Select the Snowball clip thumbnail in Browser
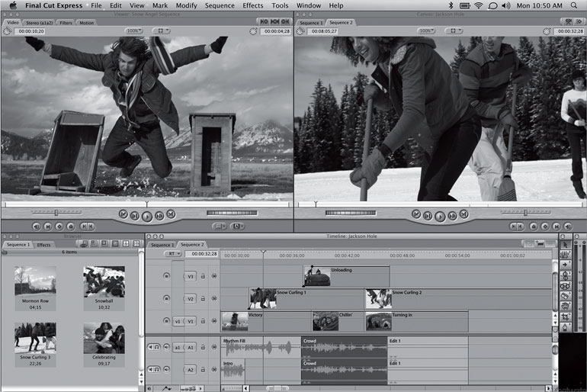Screen dimensions: 587x392 (x=104, y=282)
